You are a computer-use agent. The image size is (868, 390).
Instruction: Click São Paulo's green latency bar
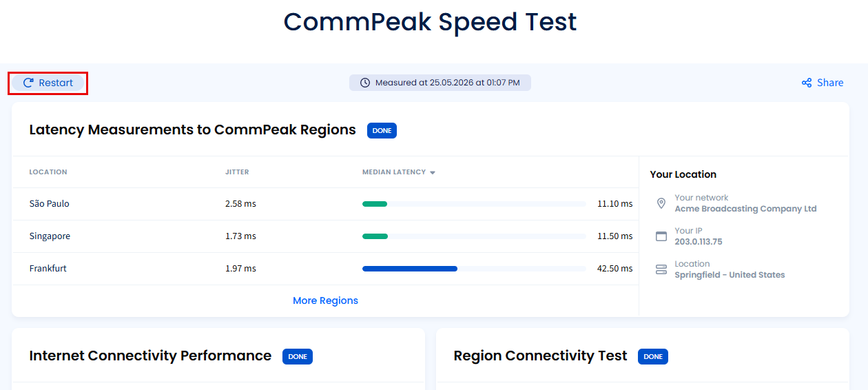pyautogui.click(x=375, y=204)
